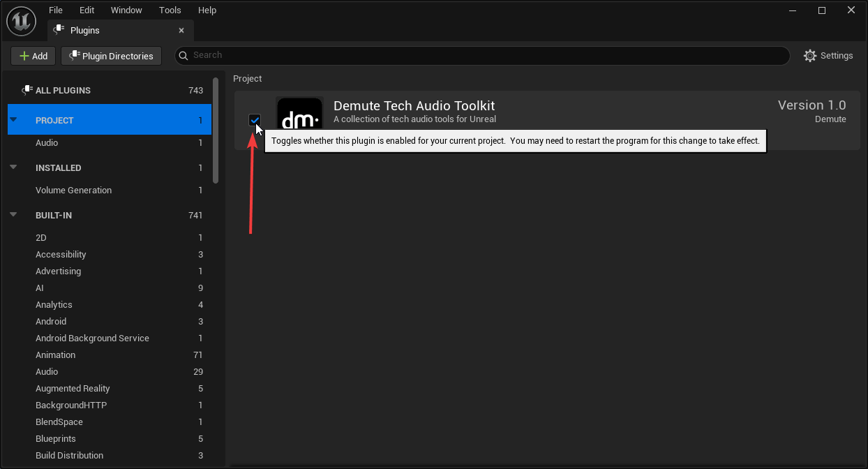Close the Plugins tab
The width and height of the screenshot is (868, 469).
click(181, 31)
